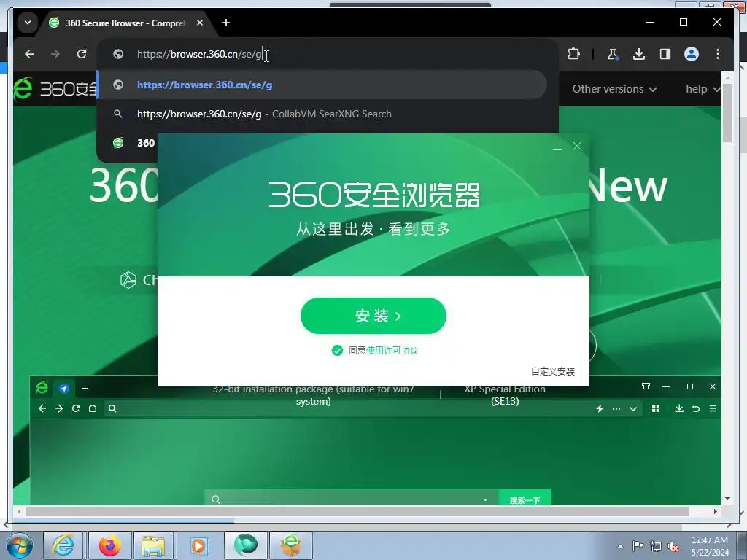This screenshot has width=747, height=560.
Task: Click the XP Special Edition (SE13) link
Action: pyautogui.click(x=505, y=395)
